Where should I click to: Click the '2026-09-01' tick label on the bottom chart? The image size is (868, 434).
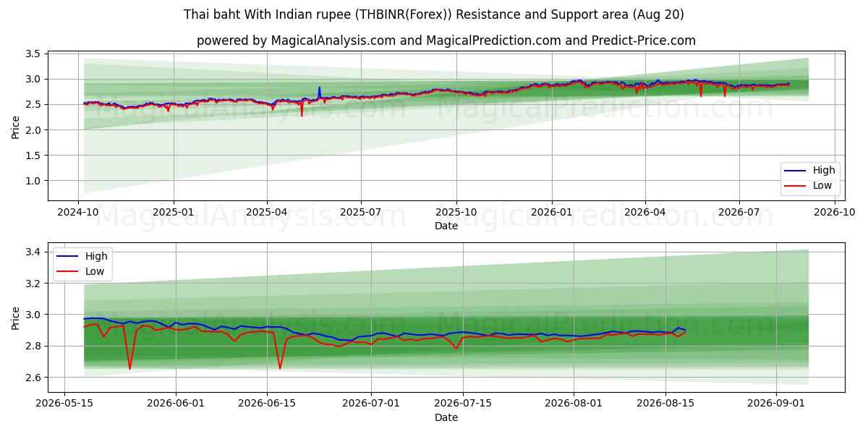click(776, 404)
